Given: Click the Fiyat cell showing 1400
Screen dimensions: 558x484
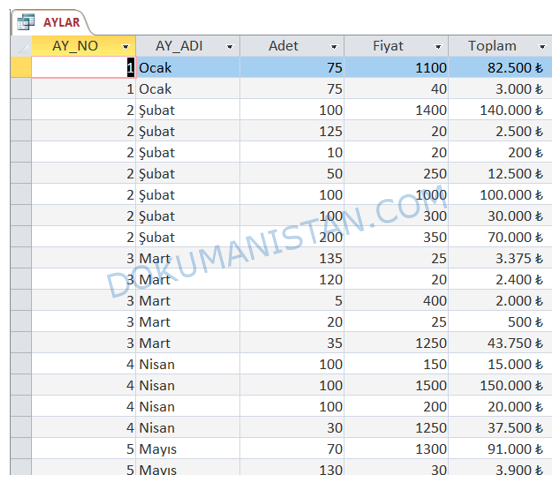Looking at the screenshot, I should point(396,110).
